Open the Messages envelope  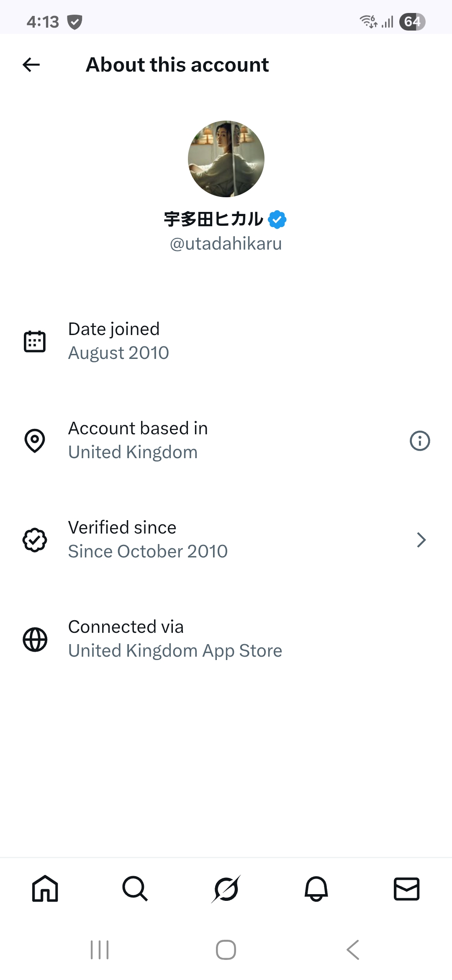tap(406, 888)
